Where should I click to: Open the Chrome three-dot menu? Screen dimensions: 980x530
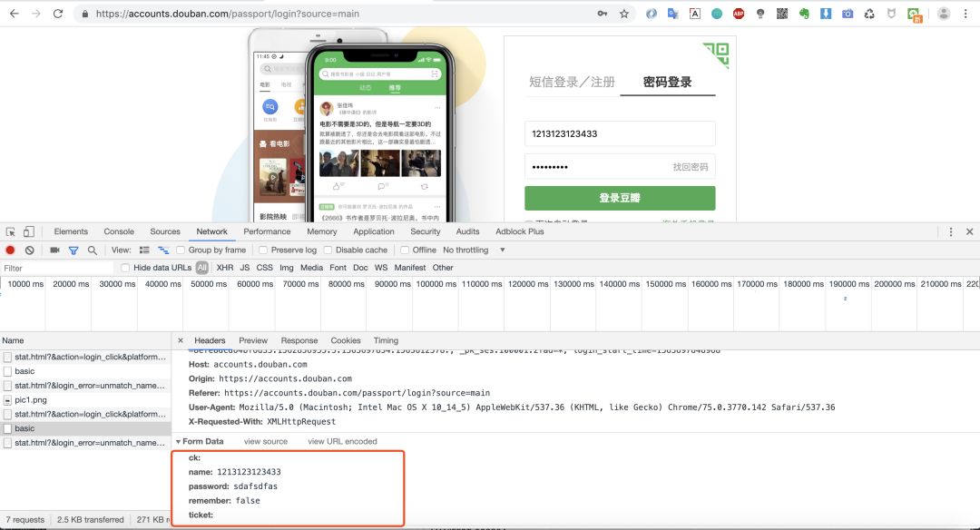(965, 13)
